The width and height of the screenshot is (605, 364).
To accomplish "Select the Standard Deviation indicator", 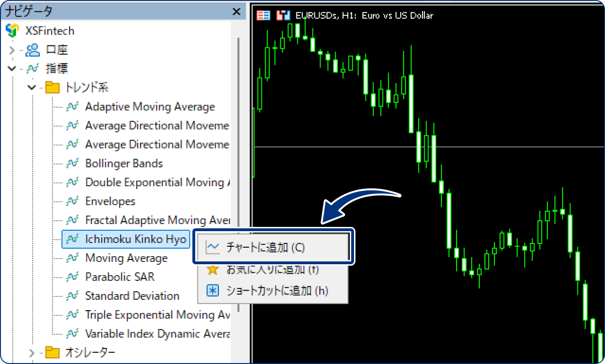I will click(132, 295).
